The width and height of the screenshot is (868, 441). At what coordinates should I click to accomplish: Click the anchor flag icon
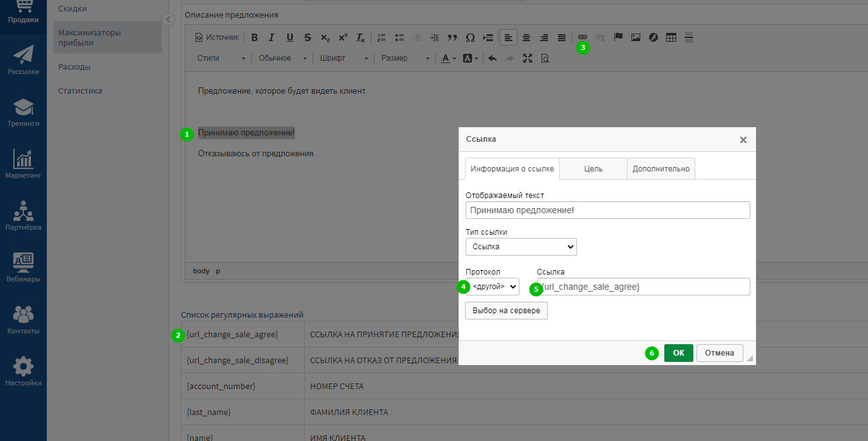618,37
